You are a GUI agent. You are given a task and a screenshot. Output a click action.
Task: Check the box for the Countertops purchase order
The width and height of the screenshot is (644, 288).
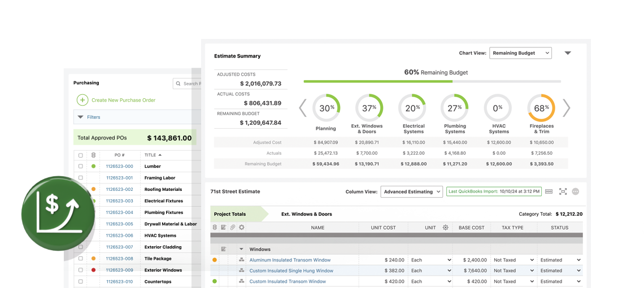coord(80,281)
